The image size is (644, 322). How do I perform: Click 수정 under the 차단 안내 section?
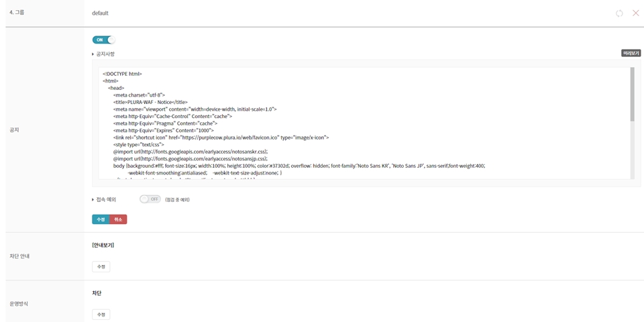tap(101, 267)
